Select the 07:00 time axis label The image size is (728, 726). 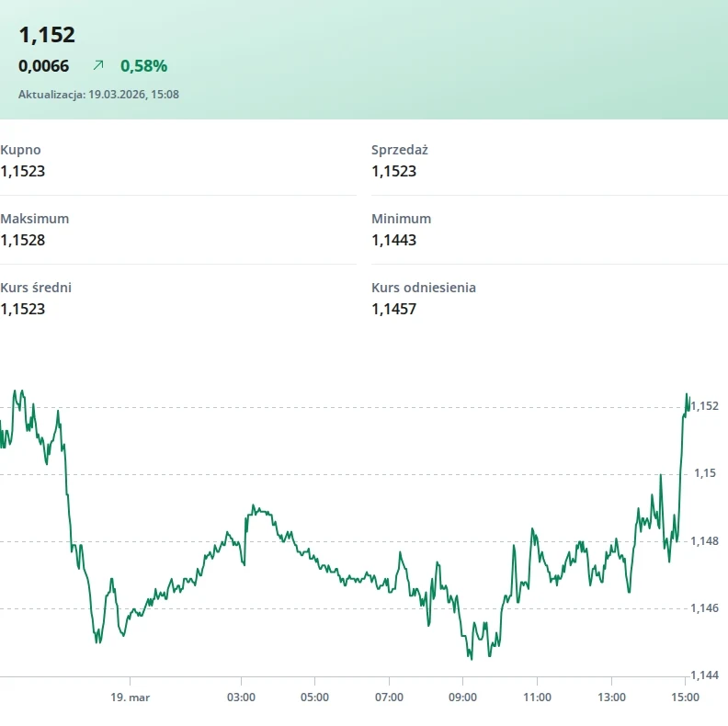click(x=389, y=698)
